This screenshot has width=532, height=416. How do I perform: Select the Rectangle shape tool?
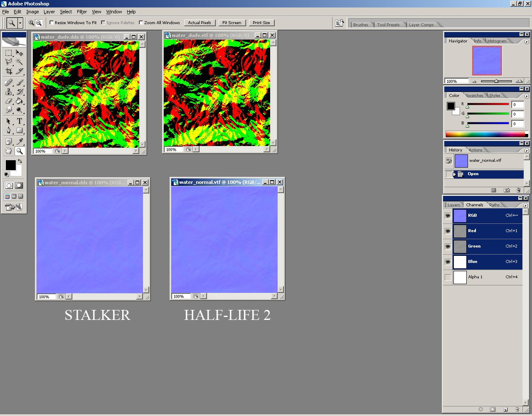(x=19, y=130)
